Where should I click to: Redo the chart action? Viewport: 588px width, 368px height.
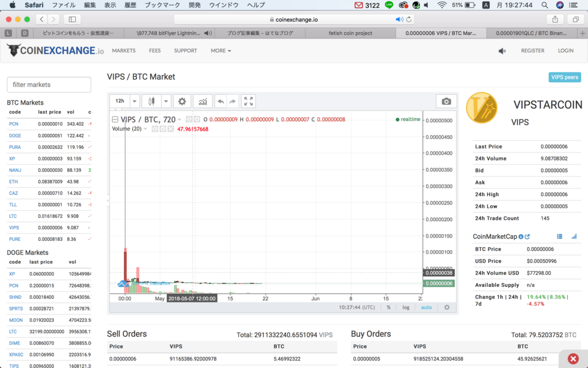tap(233, 101)
